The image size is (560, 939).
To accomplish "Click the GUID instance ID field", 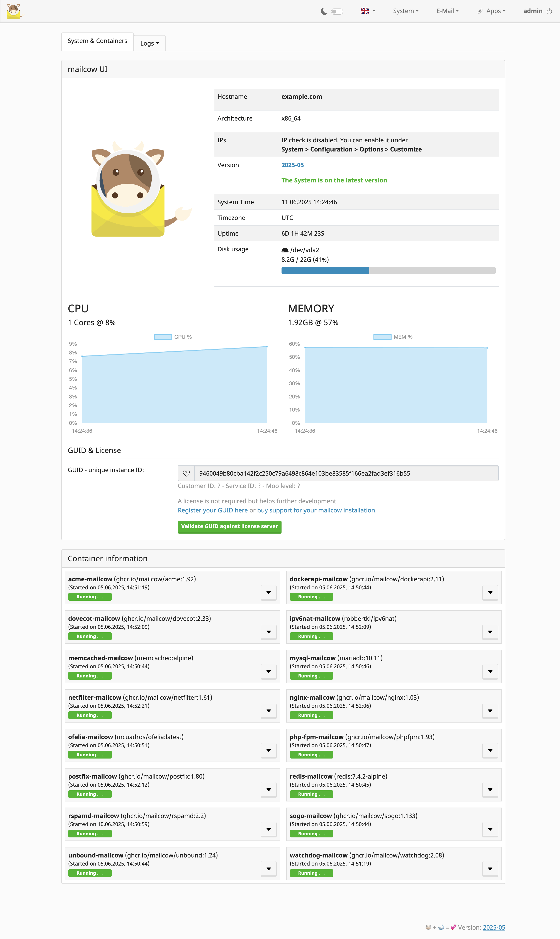I will point(346,473).
